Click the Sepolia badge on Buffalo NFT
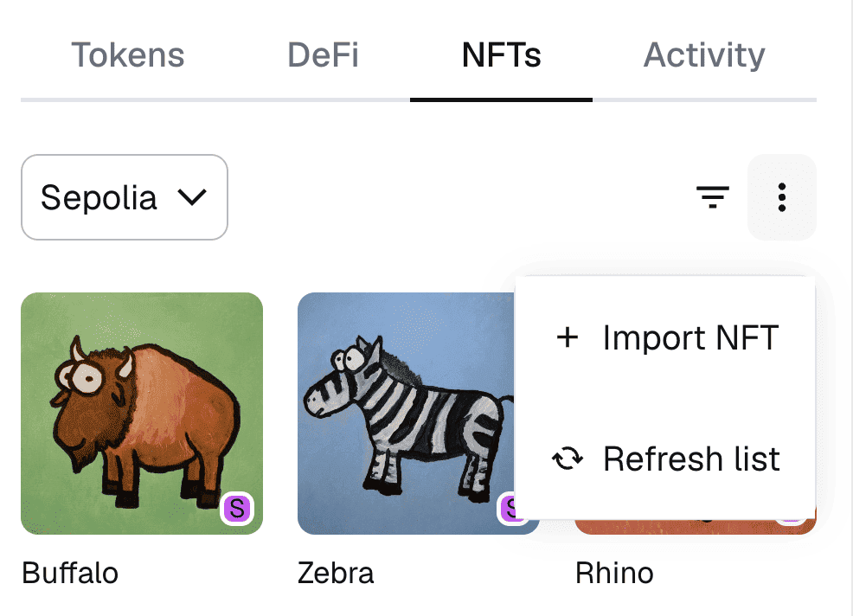853x616 pixels. click(x=237, y=509)
